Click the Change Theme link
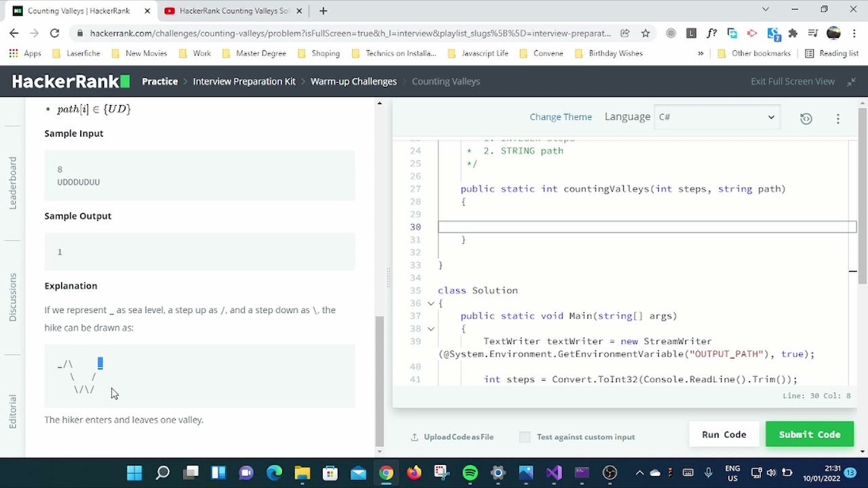This screenshot has width=868, height=488. point(560,117)
